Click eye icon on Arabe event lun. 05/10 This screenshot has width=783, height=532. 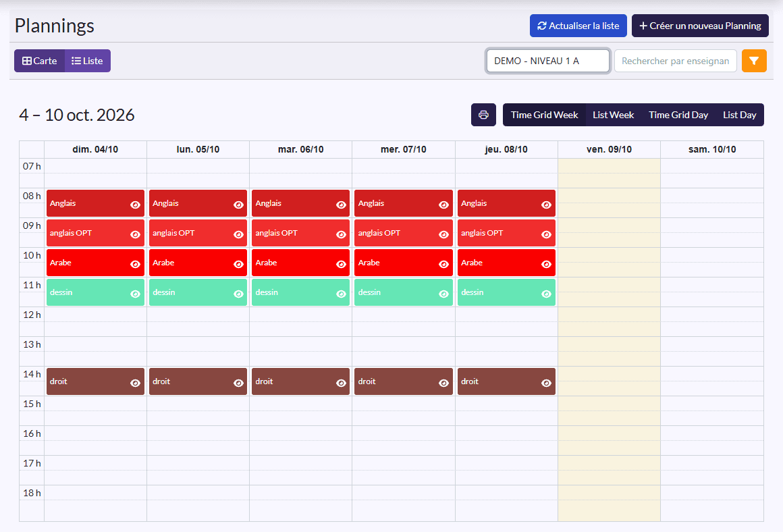click(x=238, y=264)
